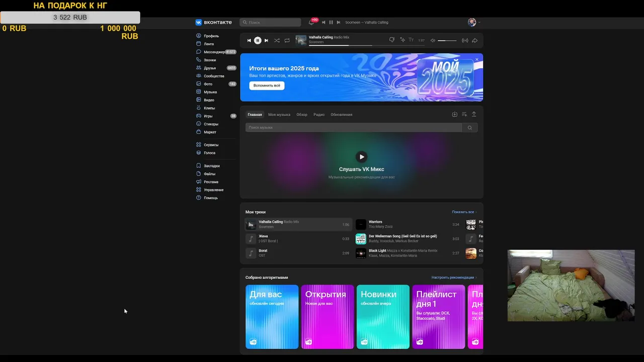Open Игры in the sidebar
Viewport: 644px width, 362px height.
208,117
